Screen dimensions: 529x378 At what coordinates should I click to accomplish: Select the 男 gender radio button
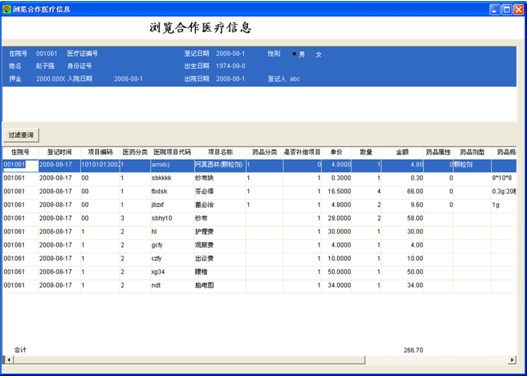coord(294,54)
